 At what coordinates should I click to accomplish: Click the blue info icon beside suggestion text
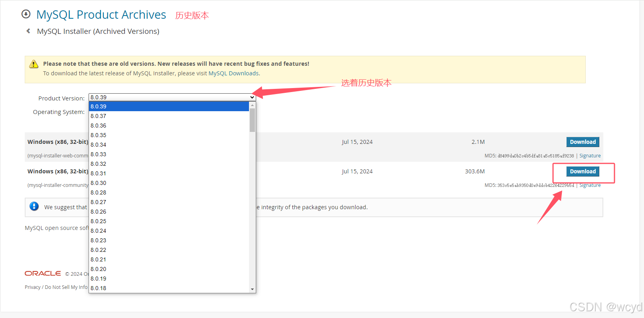pos(34,206)
